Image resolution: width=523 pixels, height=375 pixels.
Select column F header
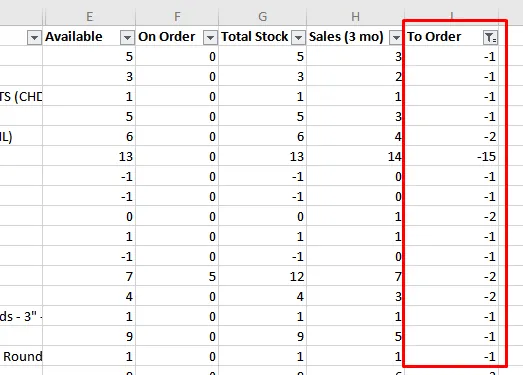point(177,16)
